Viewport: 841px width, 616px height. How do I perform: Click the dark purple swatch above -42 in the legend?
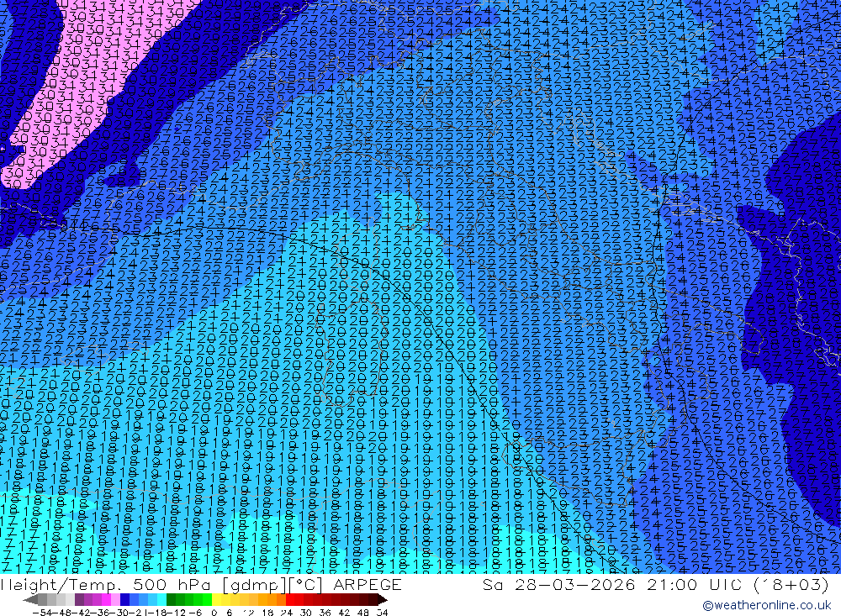coord(79,600)
